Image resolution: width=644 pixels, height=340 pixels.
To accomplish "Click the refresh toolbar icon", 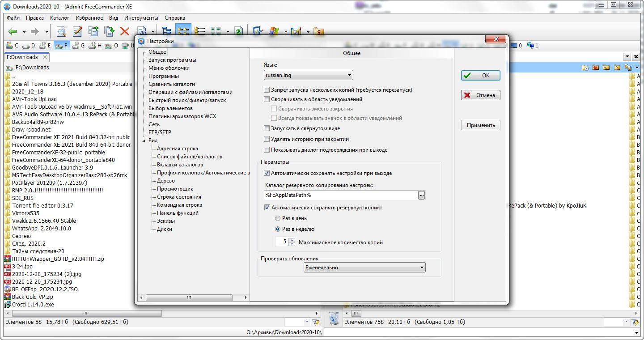I will point(238,31).
